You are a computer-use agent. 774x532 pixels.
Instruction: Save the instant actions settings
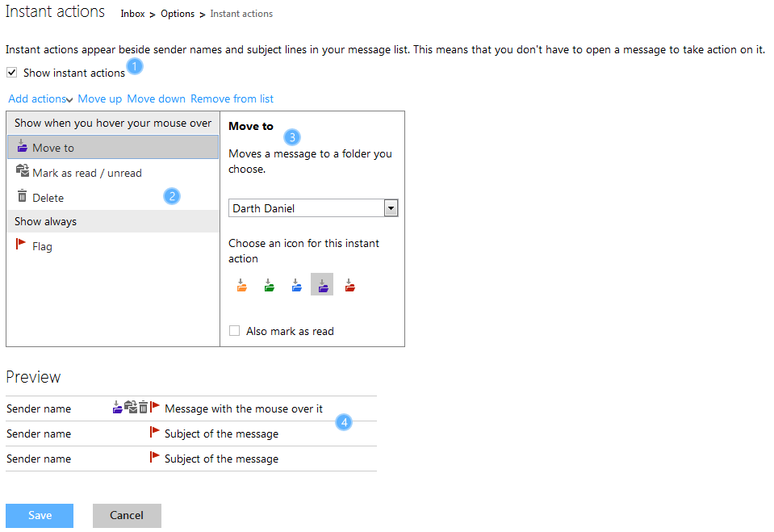[39, 515]
